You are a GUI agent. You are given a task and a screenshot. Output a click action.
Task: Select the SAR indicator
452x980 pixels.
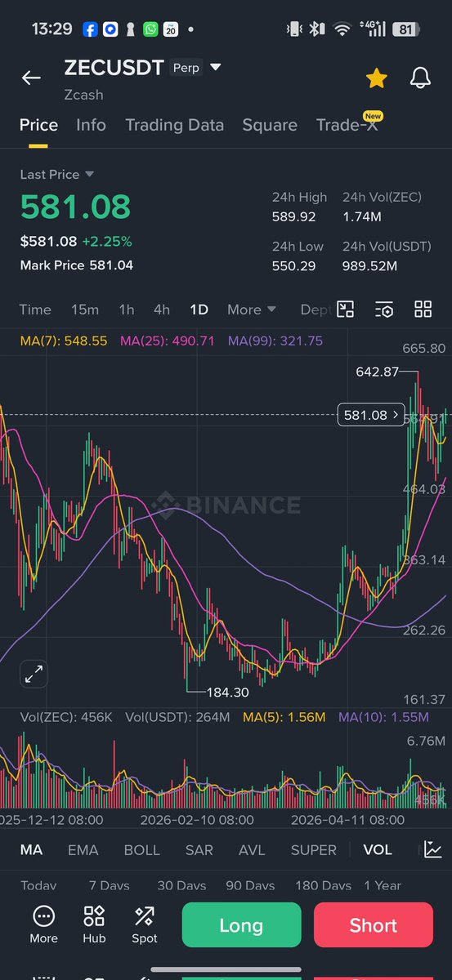[199, 850]
